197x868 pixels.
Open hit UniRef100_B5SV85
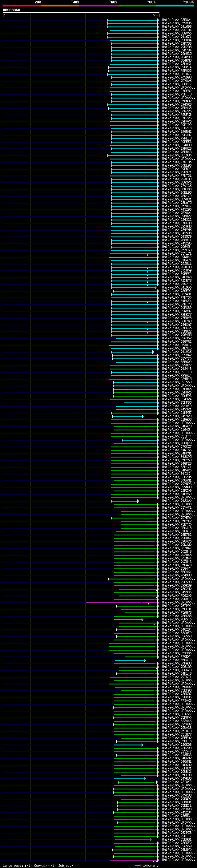177,23
